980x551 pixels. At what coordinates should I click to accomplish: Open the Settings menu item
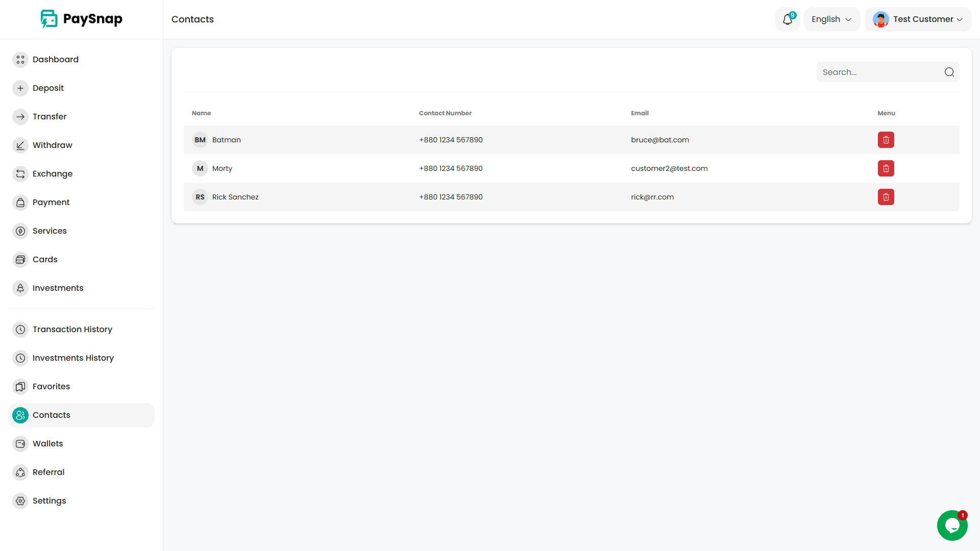pos(49,500)
